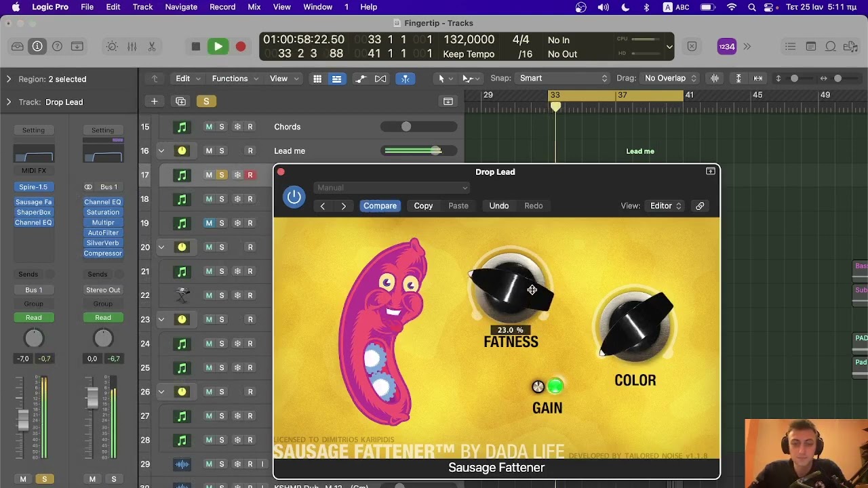
Task: Unmute track 19 with its M button
Action: [x=209, y=223]
